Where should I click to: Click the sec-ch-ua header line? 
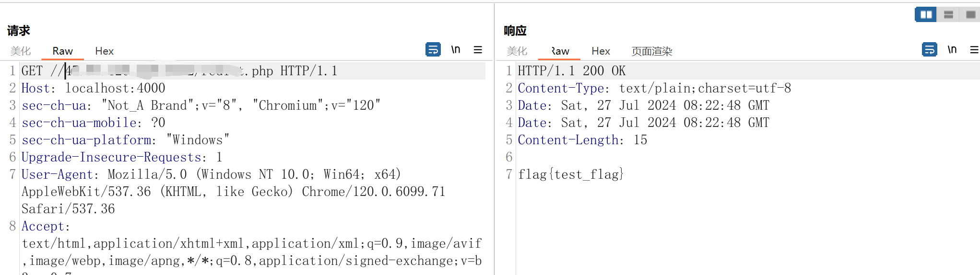(201, 105)
